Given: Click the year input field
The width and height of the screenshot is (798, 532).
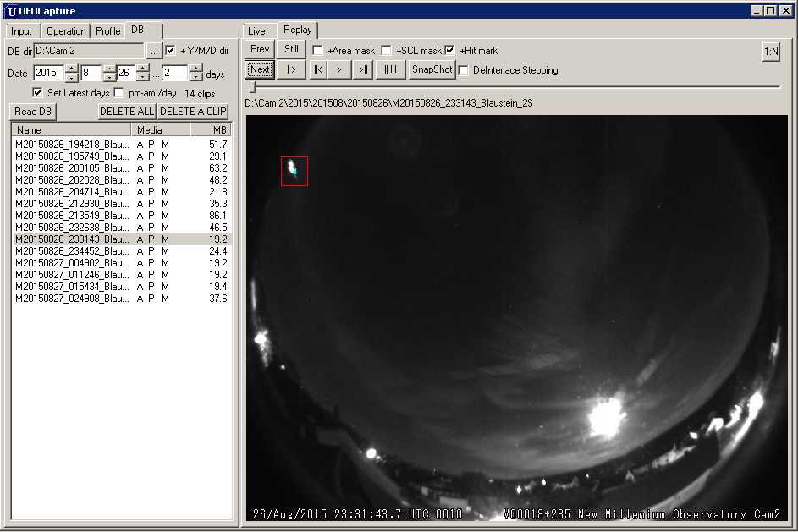Looking at the screenshot, I should pyautogui.click(x=49, y=73).
